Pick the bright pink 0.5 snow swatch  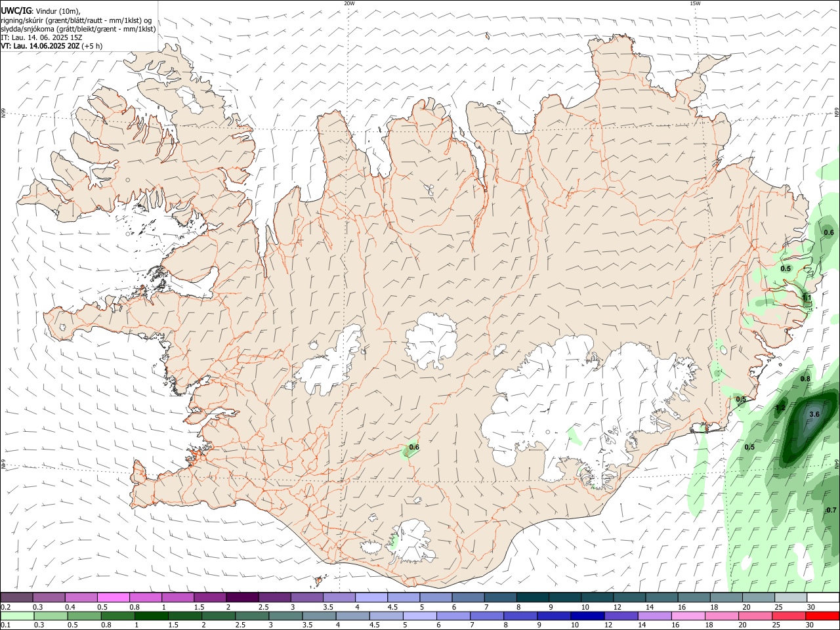click(113, 597)
